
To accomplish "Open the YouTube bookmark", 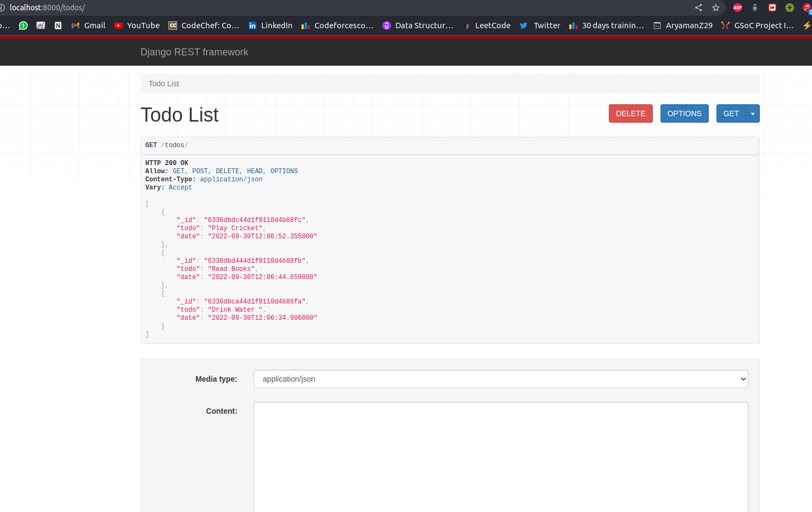I will (137, 26).
